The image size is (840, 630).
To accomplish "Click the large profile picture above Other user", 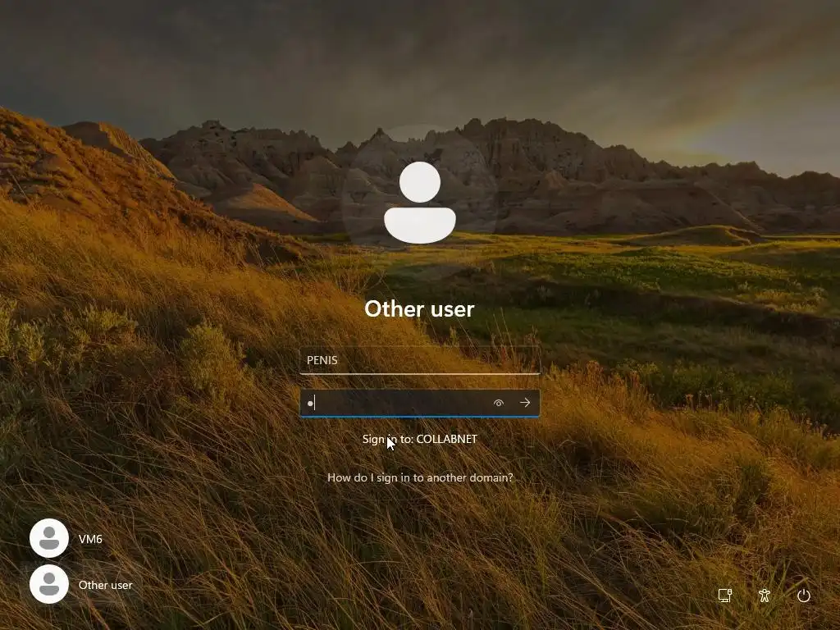I will (419, 203).
